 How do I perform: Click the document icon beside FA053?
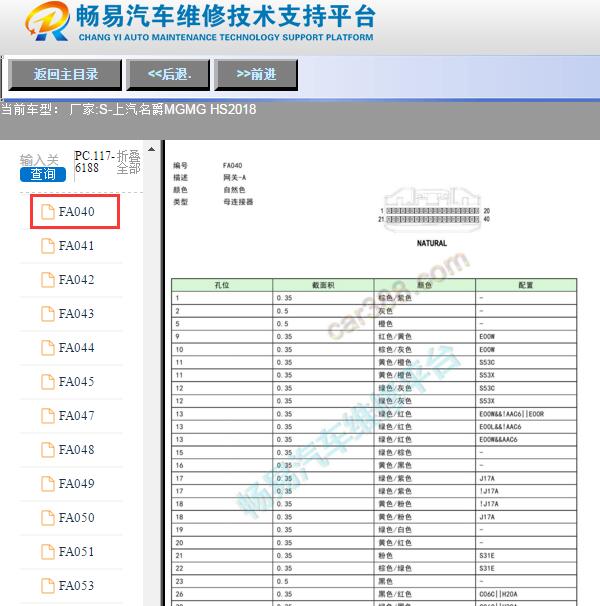click(x=48, y=586)
